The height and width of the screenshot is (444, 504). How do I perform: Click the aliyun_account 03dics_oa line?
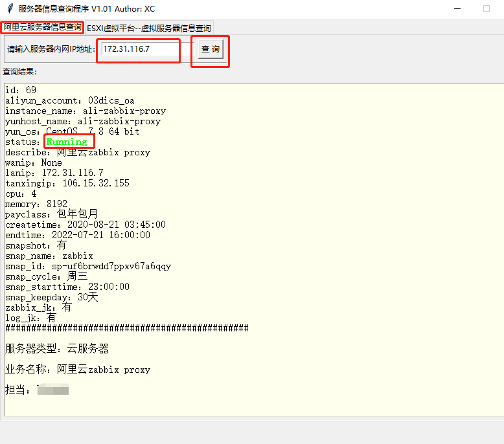tap(70, 100)
